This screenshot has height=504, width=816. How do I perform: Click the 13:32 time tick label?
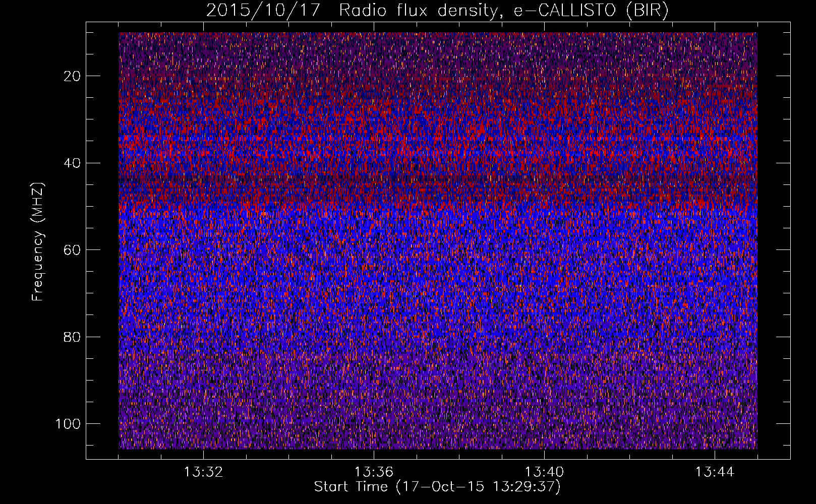pyautogui.click(x=203, y=472)
